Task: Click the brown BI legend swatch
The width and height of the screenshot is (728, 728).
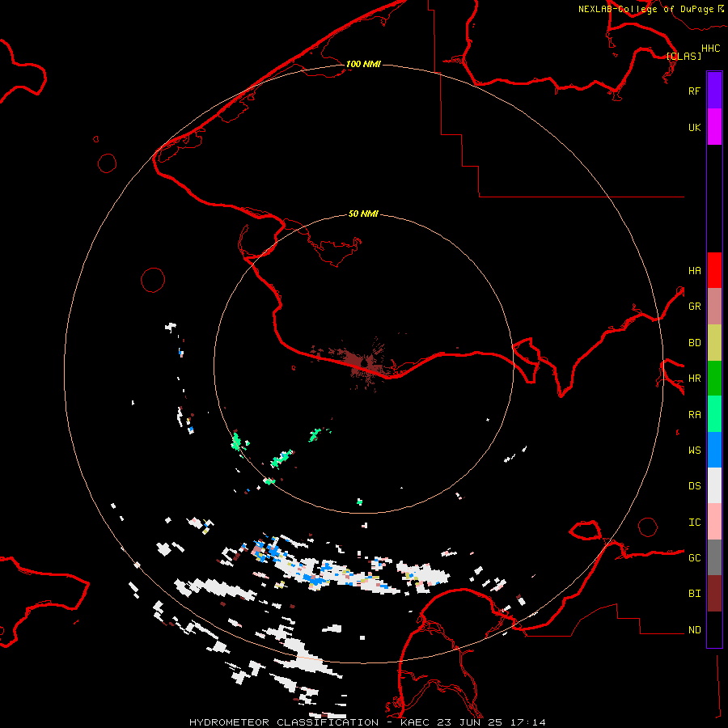Action: pyautogui.click(x=714, y=594)
